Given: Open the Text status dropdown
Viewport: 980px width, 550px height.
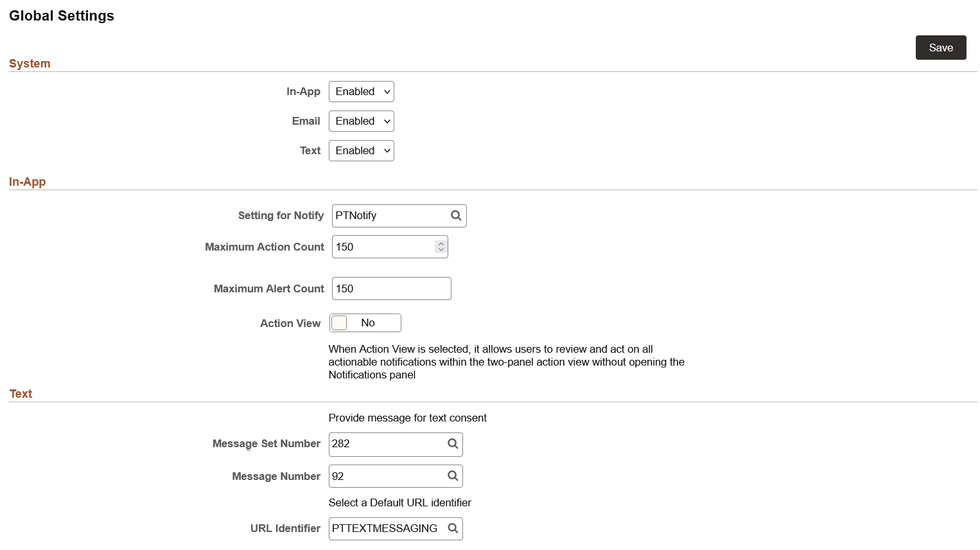Looking at the screenshot, I should [x=361, y=150].
